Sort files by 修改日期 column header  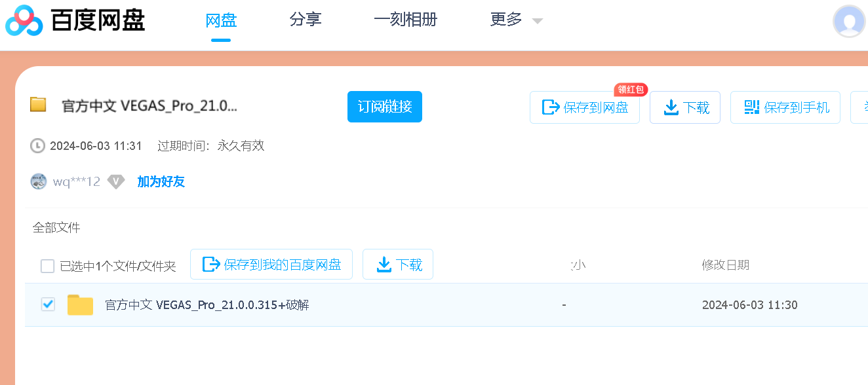tap(725, 265)
